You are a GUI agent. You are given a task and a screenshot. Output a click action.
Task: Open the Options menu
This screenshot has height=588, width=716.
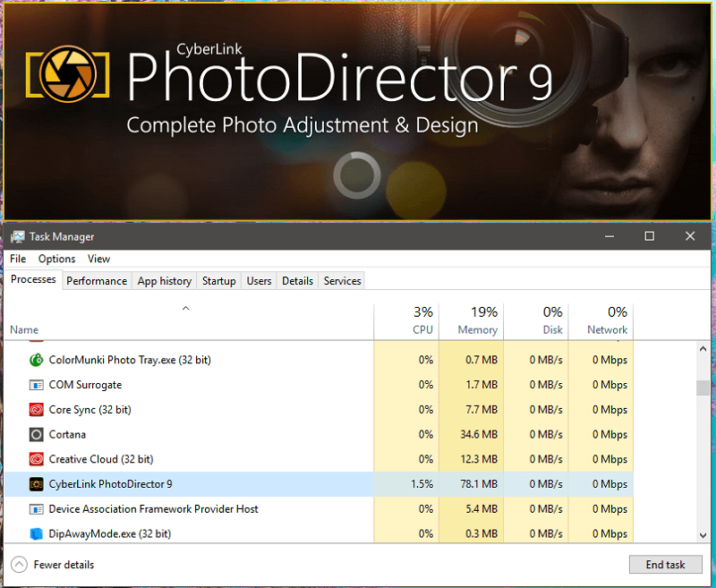[x=56, y=259]
